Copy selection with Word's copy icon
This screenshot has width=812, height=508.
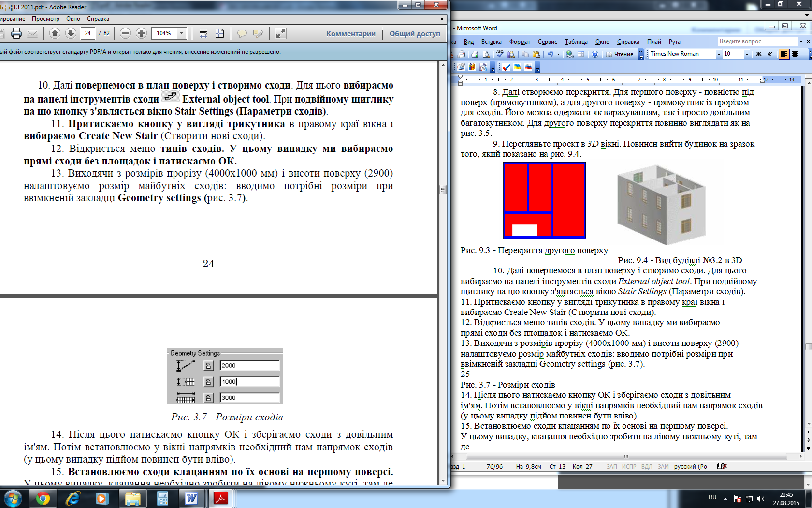(525, 54)
